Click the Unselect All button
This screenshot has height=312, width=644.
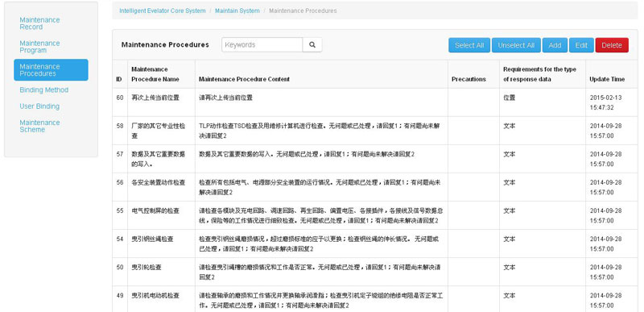point(516,45)
